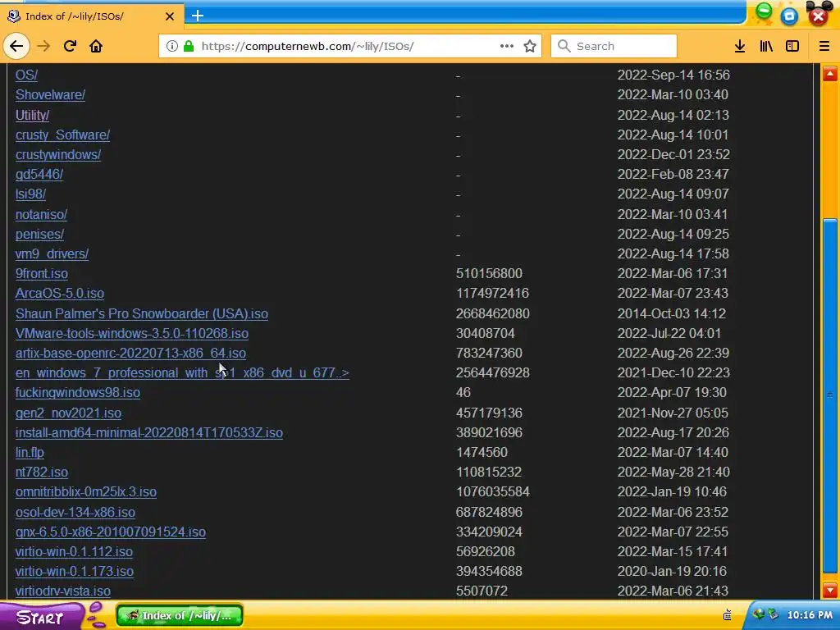840x630 pixels.
Task: Open the Utility/ folder link
Action: tap(32, 115)
